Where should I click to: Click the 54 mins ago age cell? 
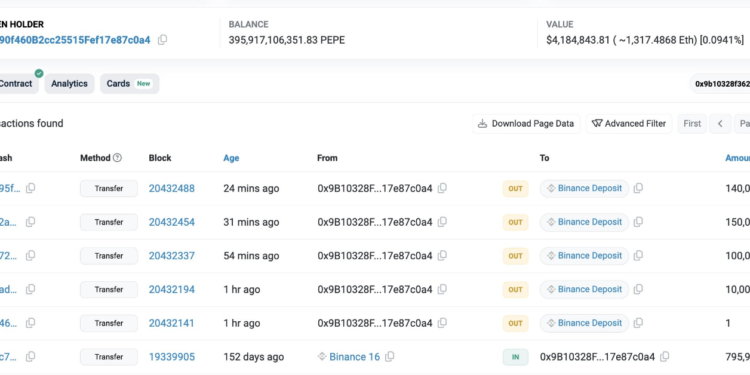251,256
